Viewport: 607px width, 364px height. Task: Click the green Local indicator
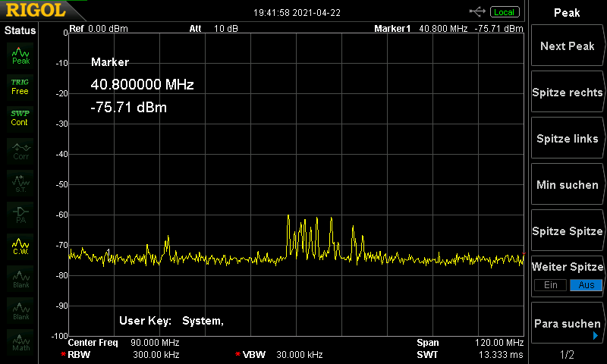click(505, 12)
